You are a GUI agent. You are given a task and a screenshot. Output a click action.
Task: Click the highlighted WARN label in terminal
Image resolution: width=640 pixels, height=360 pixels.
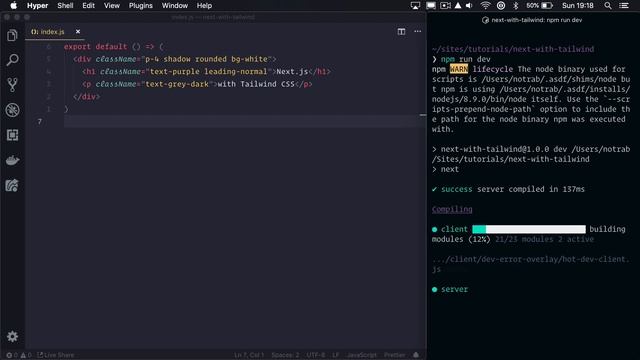point(459,69)
